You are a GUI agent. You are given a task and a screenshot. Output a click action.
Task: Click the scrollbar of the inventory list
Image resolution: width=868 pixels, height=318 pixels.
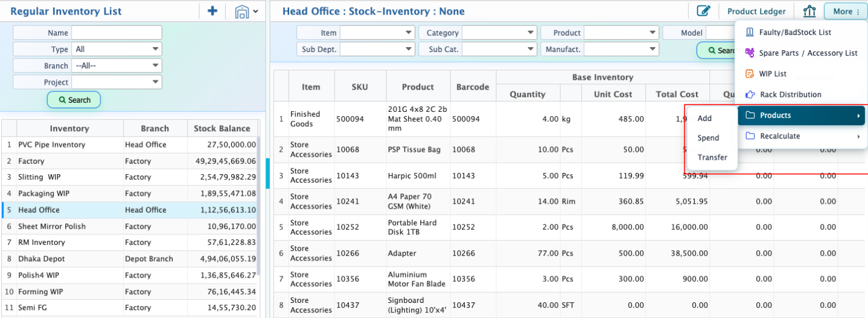point(258,206)
